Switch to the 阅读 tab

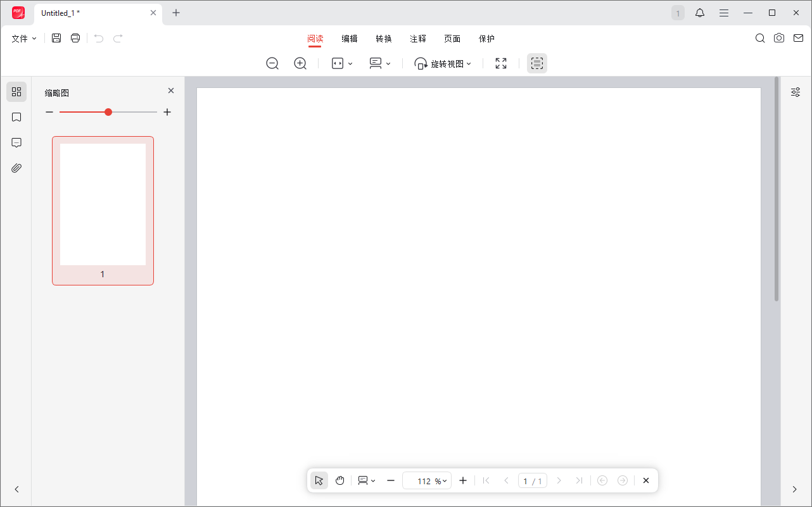315,39
